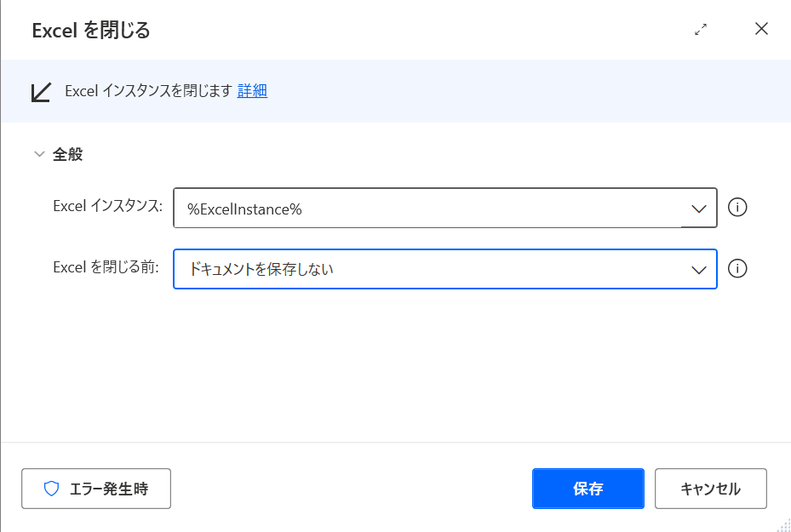Expand the Excel を閉じる前 dropdown chevron
This screenshot has height=532, width=791.
(x=699, y=269)
